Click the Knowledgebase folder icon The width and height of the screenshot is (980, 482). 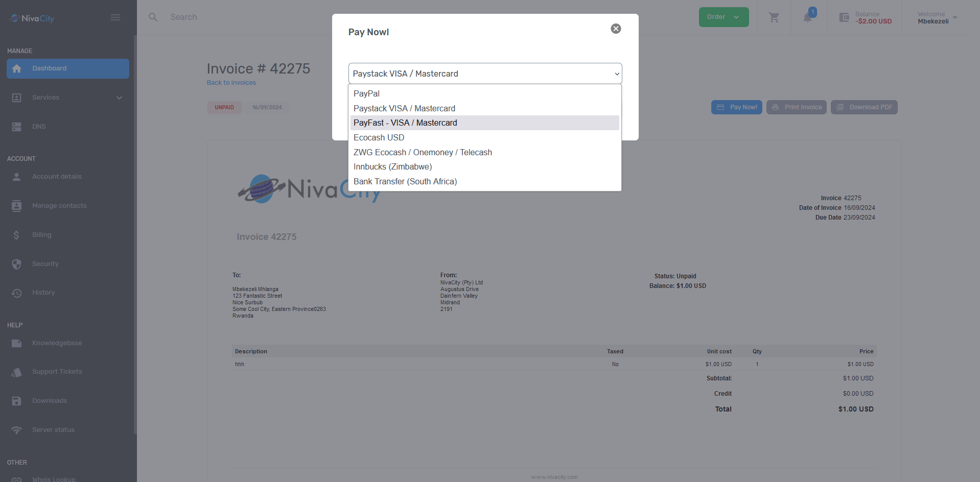click(x=17, y=343)
